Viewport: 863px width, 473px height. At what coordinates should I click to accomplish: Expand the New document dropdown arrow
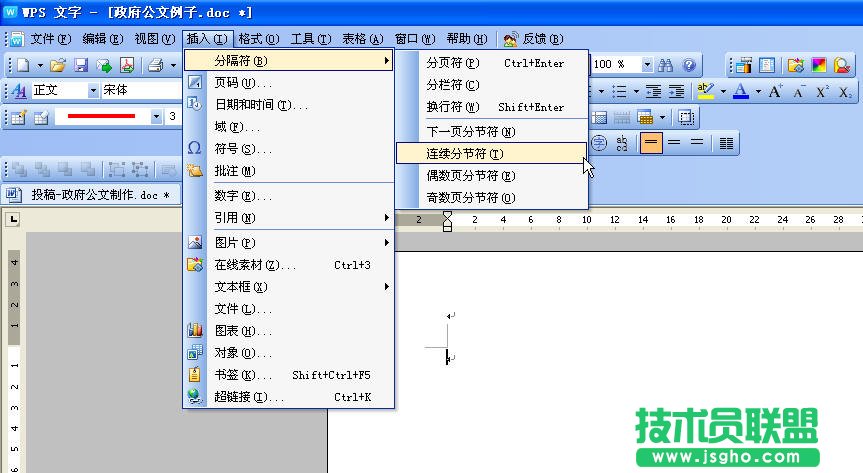(x=40, y=66)
